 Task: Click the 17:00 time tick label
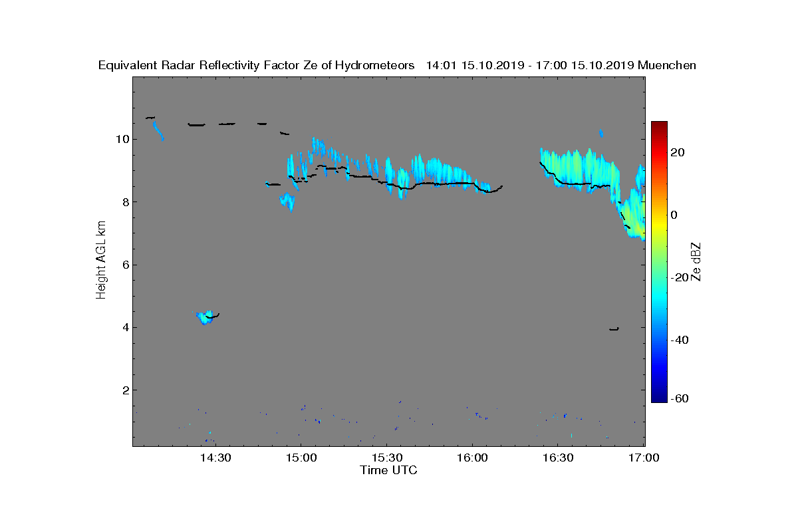(644, 458)
